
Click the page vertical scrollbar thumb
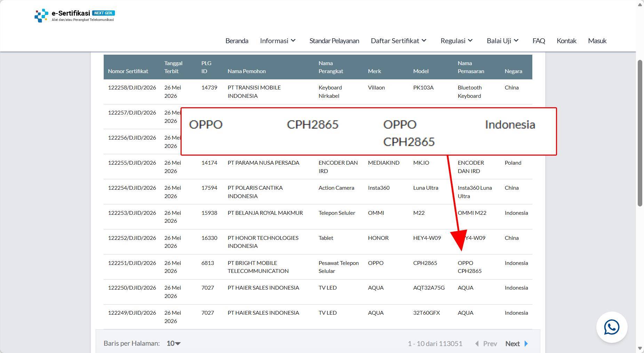click(640, 133)
